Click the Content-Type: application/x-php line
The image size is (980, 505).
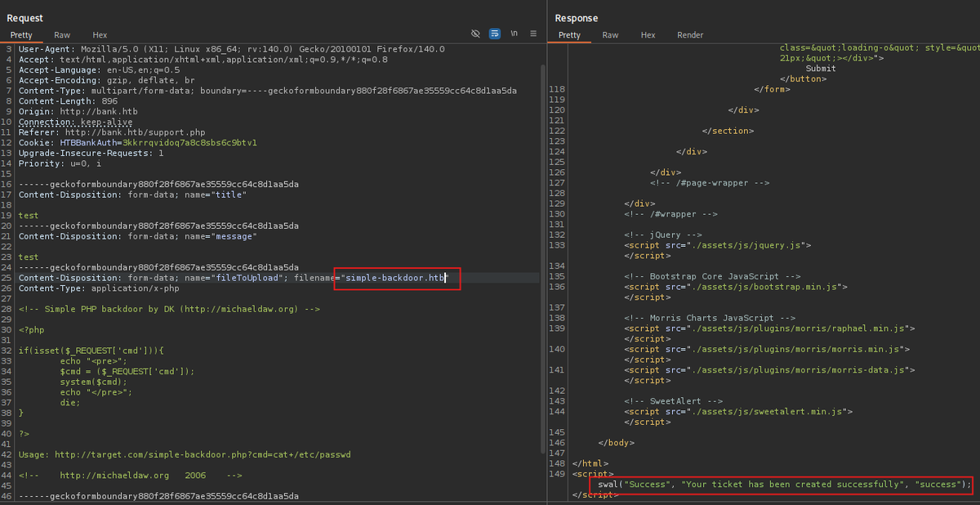[99, 288]
